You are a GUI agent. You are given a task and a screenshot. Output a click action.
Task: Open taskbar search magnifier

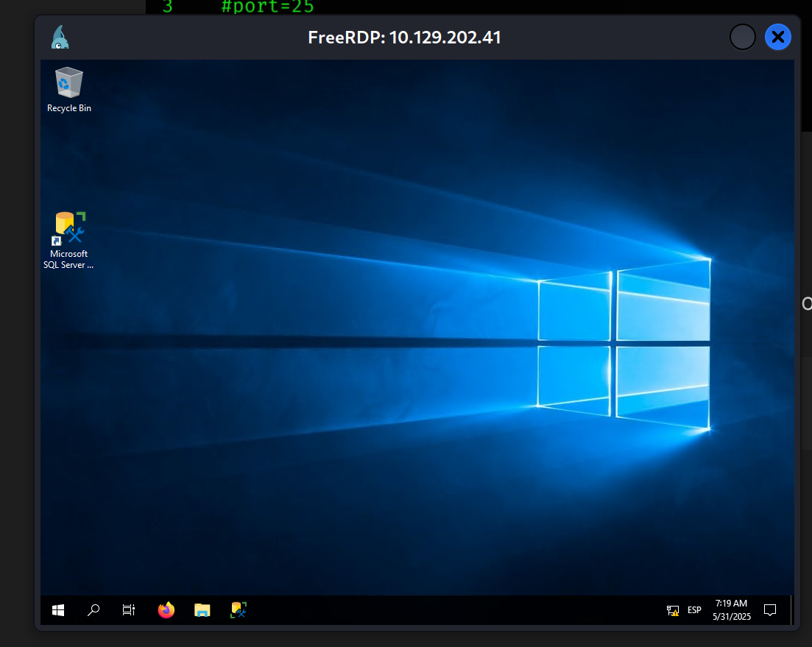[93, 610]
